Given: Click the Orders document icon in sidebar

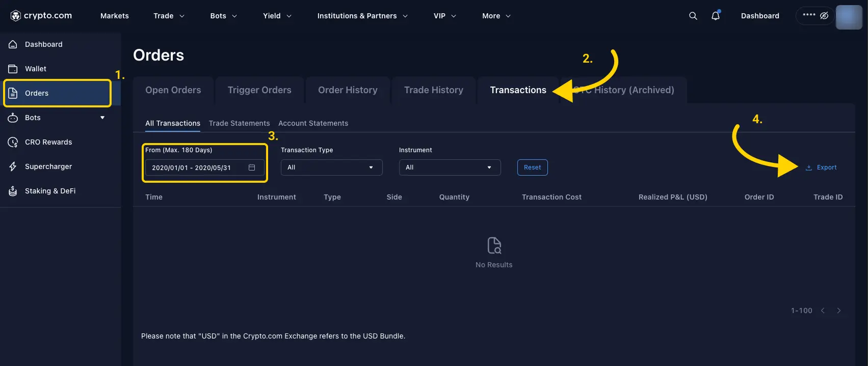Looking at the screenshot, I should tap(13, 93).
